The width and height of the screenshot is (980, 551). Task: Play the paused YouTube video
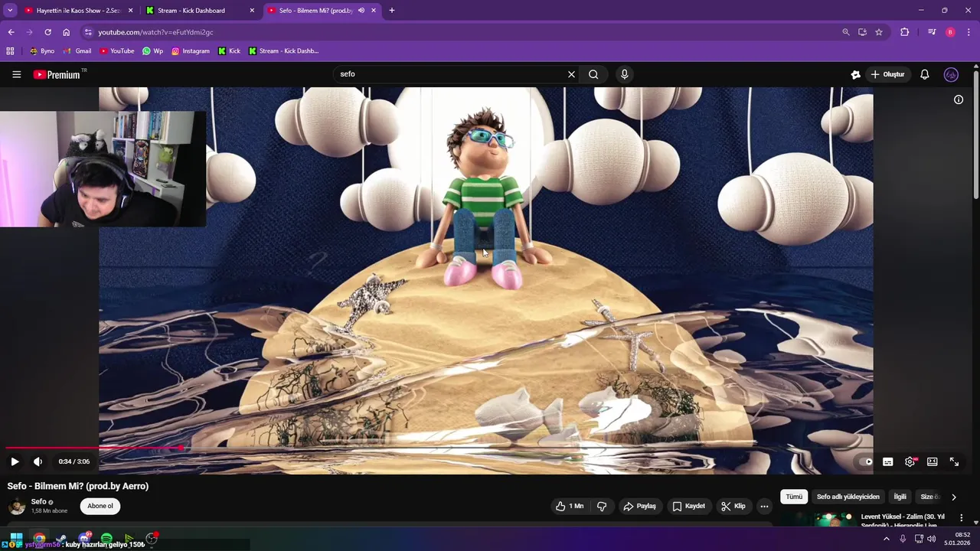coord(15,461)
